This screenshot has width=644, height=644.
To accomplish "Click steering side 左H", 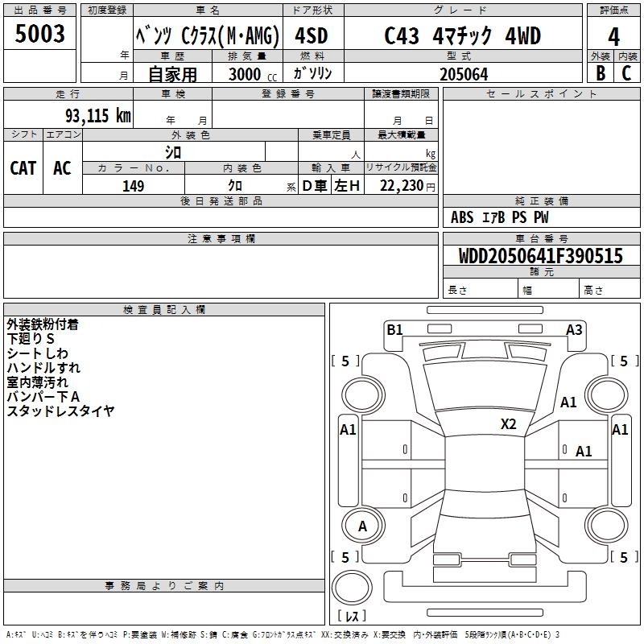I will click(347, 186).
